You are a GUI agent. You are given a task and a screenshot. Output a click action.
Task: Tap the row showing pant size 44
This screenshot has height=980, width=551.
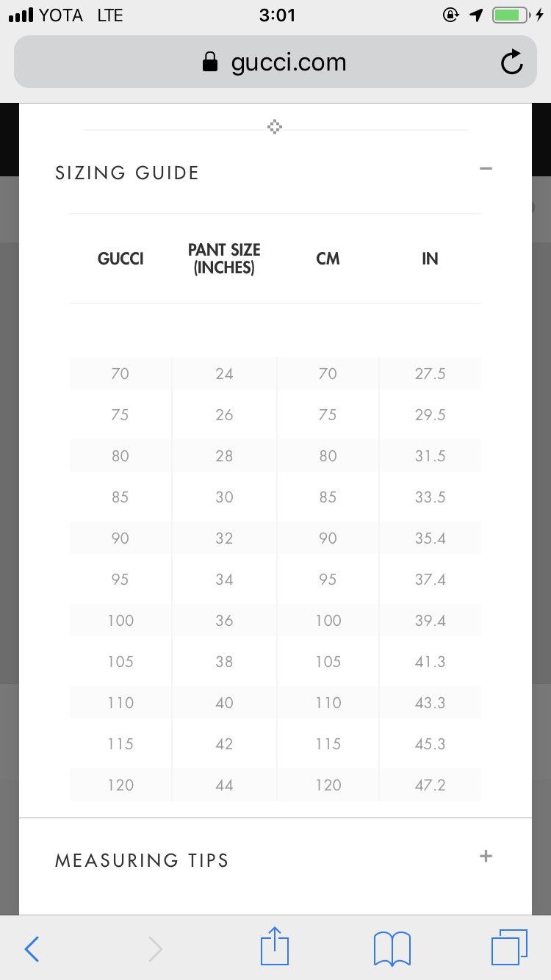274,785
